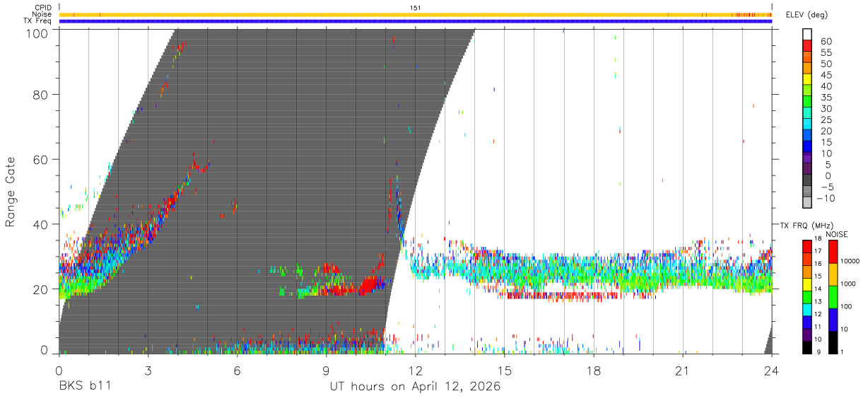Click the 18 tick on the UT hours axis
Screen dimensions: 868x401
pyautogui.click(x=594, y=370)
